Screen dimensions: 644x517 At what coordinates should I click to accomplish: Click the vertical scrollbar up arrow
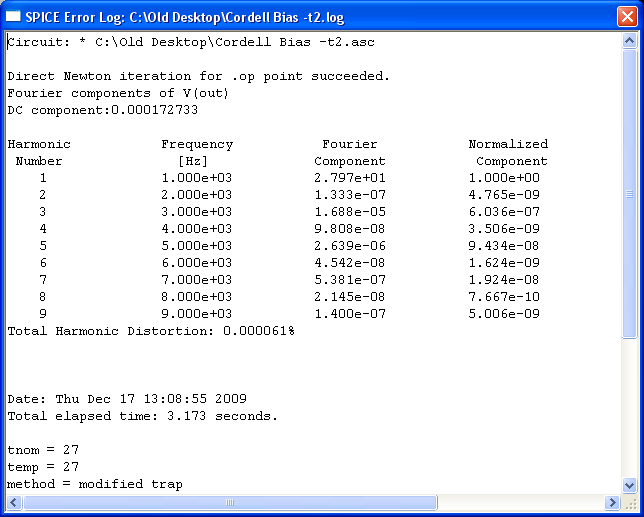(x=630, y=41)
